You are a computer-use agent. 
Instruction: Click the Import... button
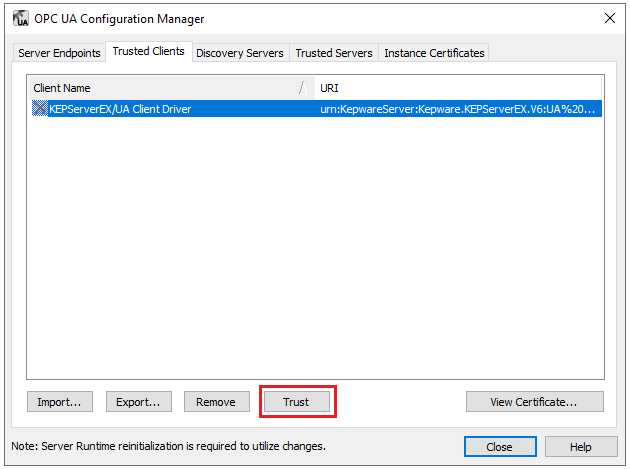click(60, 401)
